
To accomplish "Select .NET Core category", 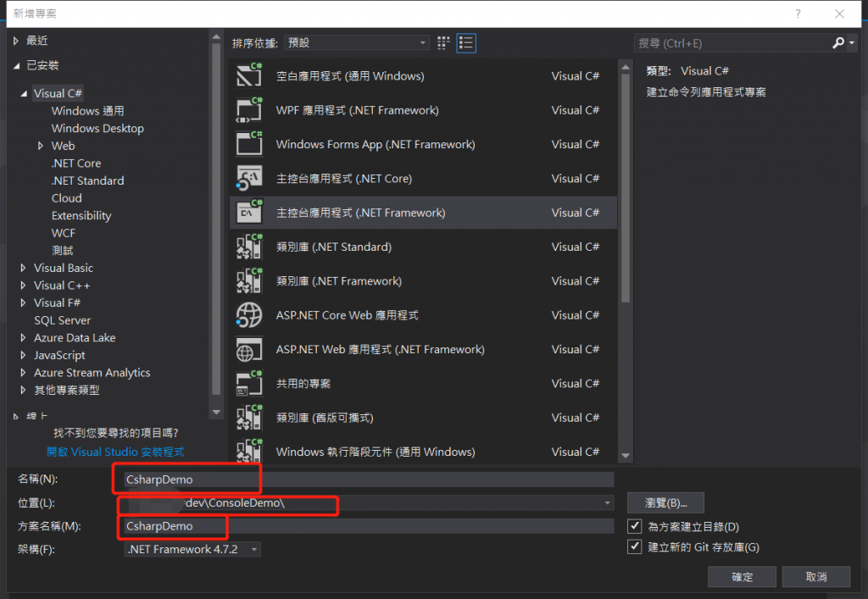I will pyautogui.click(x=75, y=164).
